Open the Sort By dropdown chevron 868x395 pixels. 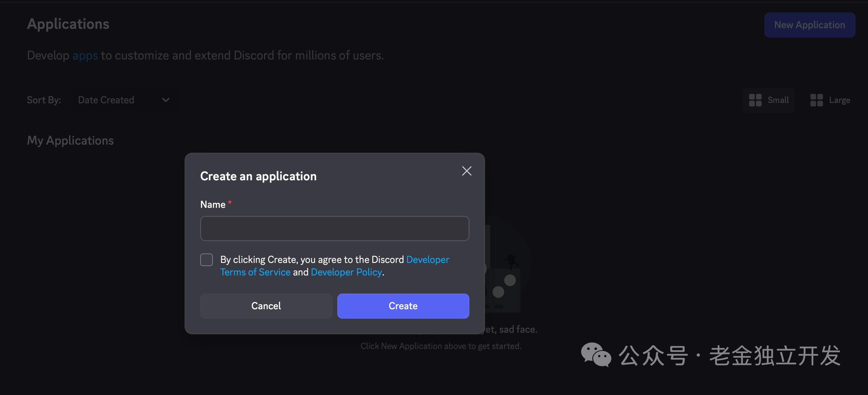point(166,100)
